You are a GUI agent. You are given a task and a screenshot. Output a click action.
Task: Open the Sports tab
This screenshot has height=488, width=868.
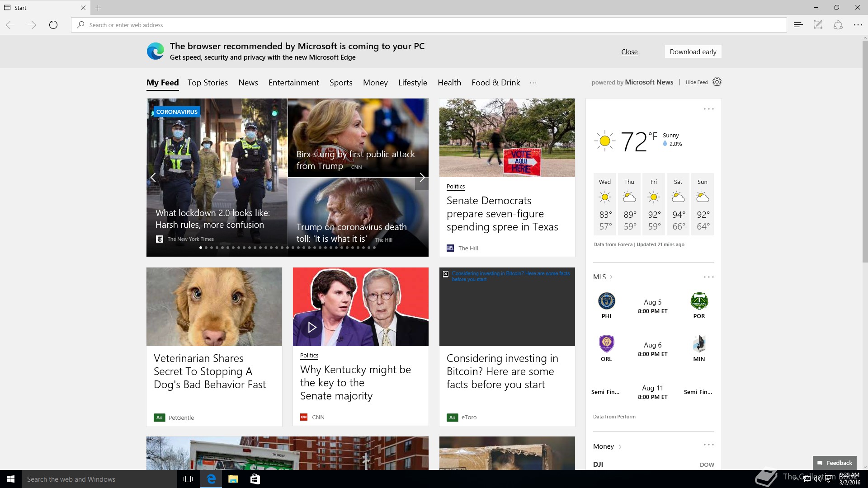pos(341,83)
